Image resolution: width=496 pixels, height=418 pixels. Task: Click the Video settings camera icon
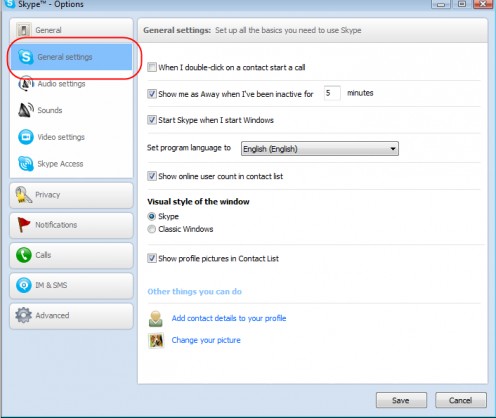point(26,137)
